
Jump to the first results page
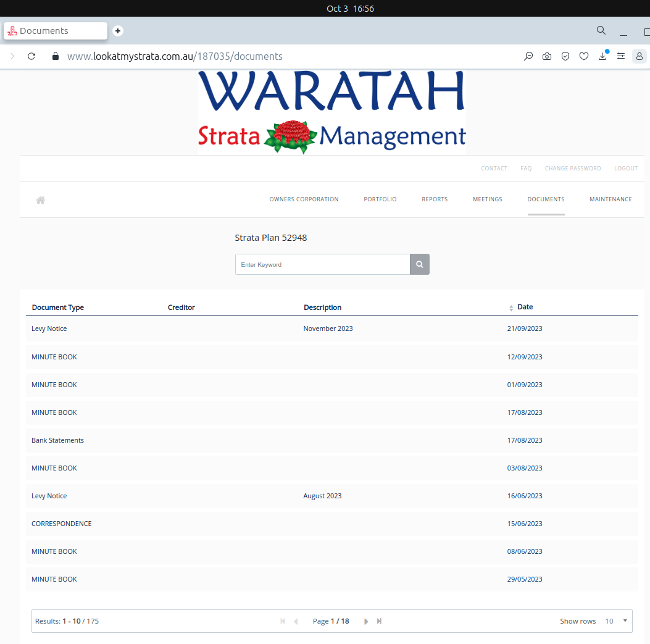point(283,621)
